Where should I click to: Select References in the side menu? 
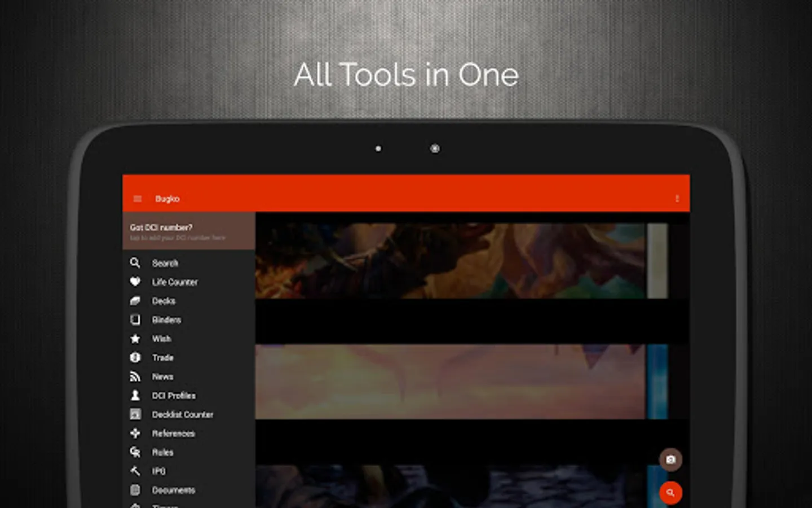[188, 433]
